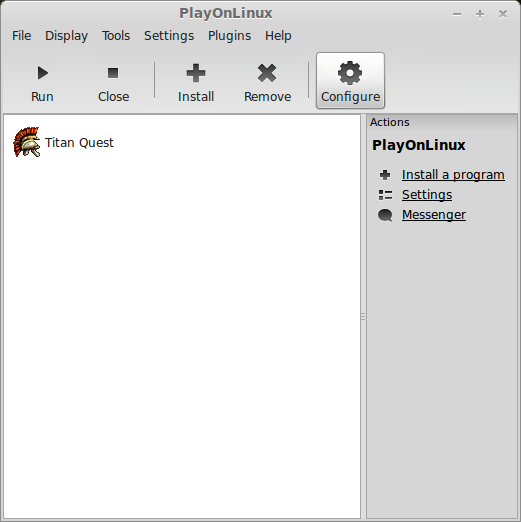Click the splitter handle between list and Actions
The width and height of the screenshot is (521, 522).
363,316
